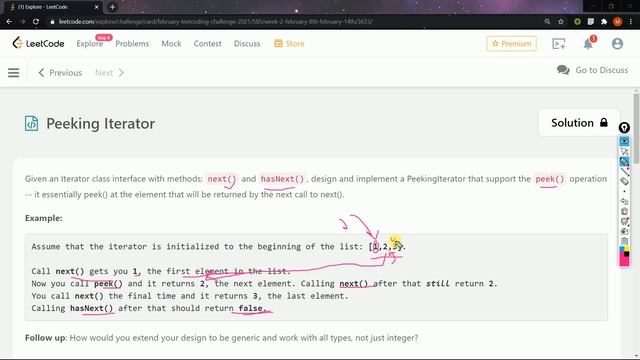The image size is (640, 360).
Task: Go to Next challenge
Action: tap(109, 73)
